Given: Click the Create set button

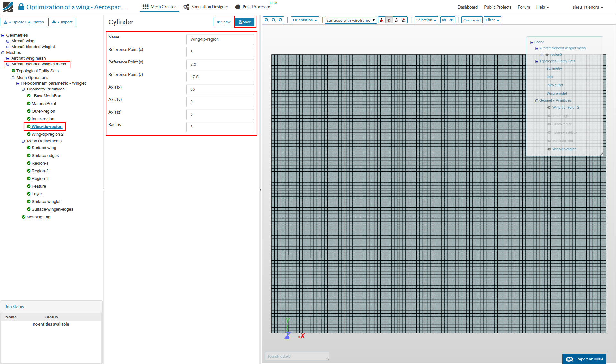Looking at the screenshot, I should [x=472, y=20].
